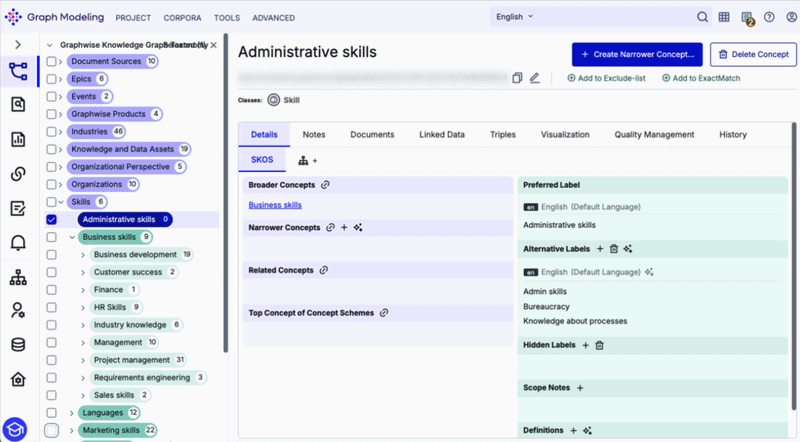Open the user settings sidebar icon
Screen dimensions: 800x442
click(x=18, y=310)
